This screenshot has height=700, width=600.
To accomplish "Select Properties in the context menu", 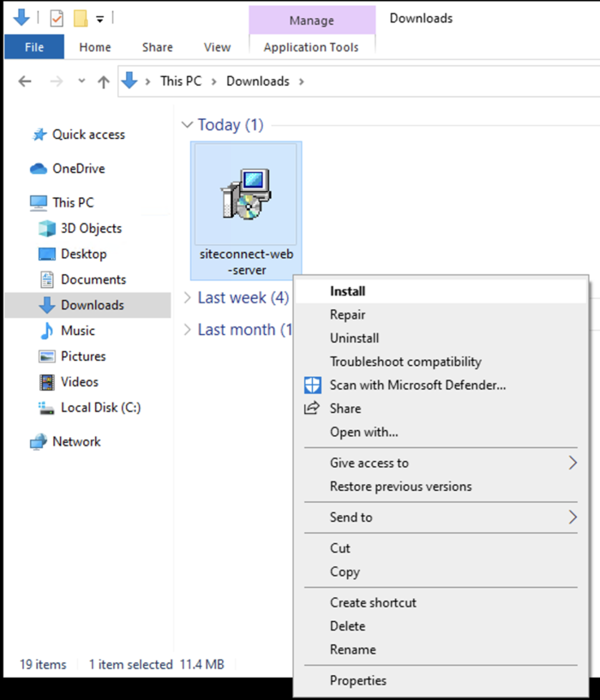I will click(x=358, y=681).
